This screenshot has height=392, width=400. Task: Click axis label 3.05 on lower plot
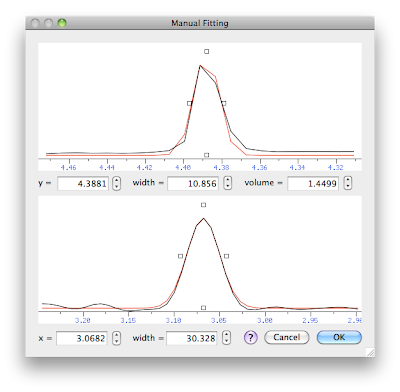point(219,320)
